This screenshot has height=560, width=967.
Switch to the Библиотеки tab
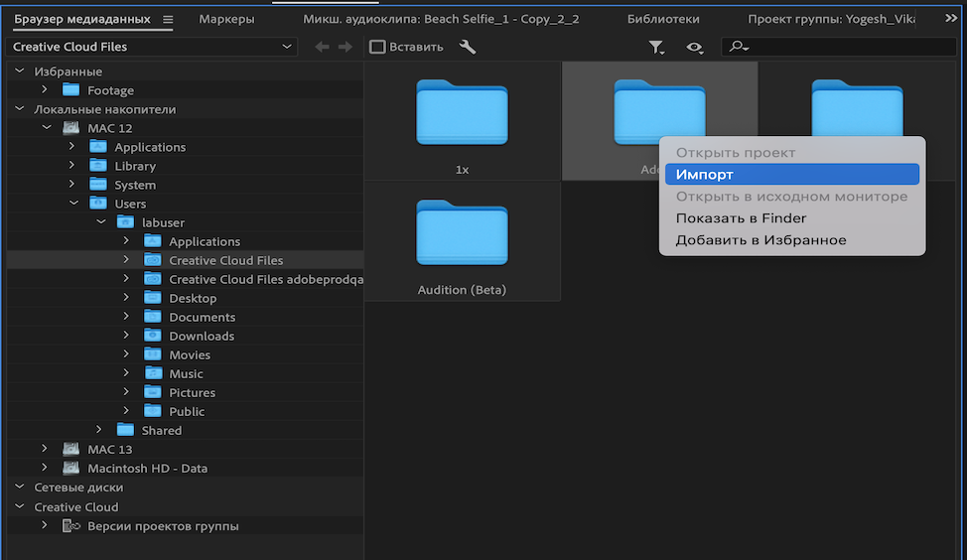pos(663,19)
